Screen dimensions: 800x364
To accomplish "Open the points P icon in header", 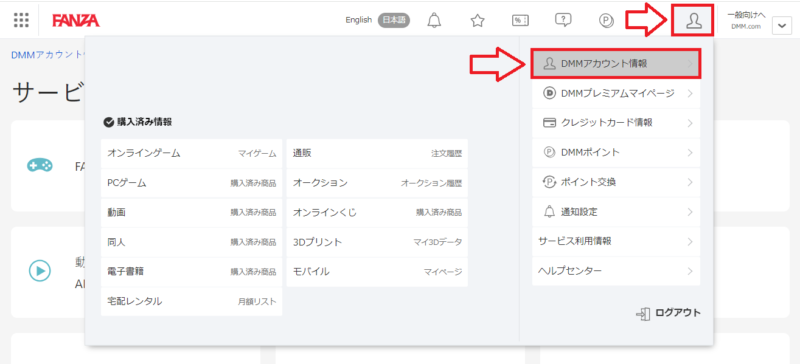I will tap(606, 21).
